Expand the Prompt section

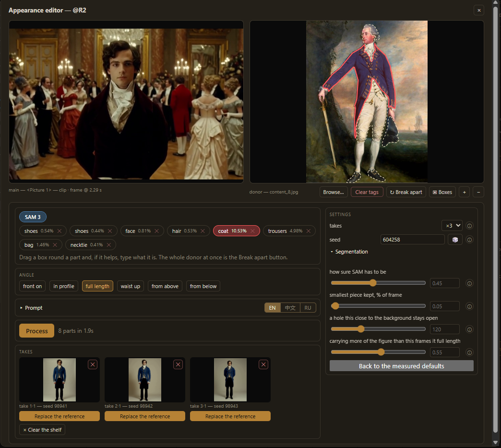tap(31, 308)
